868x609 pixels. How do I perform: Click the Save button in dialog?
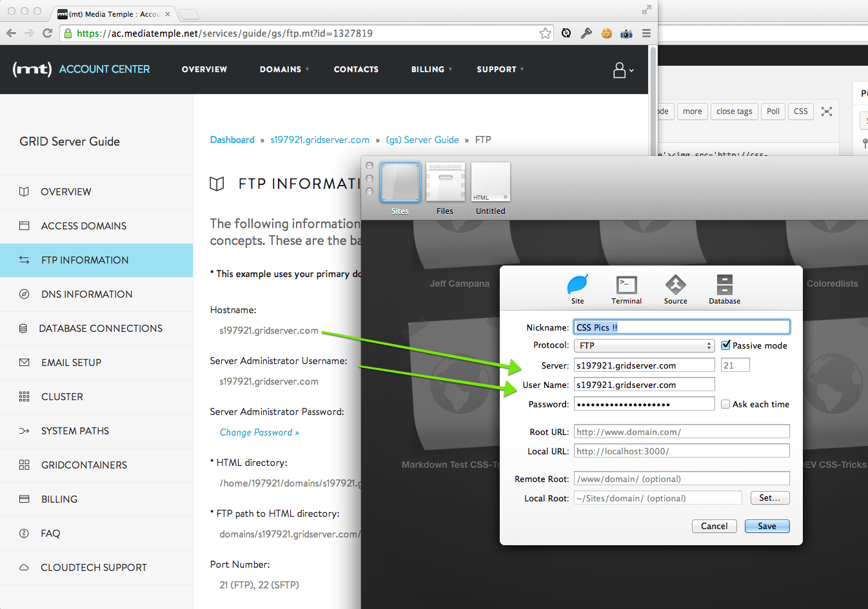tap(767, 526)
